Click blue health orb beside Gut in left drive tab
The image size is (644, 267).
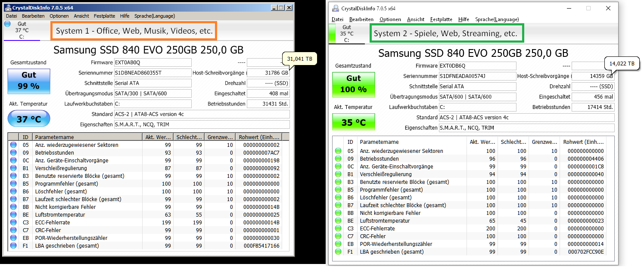(7, 24)
